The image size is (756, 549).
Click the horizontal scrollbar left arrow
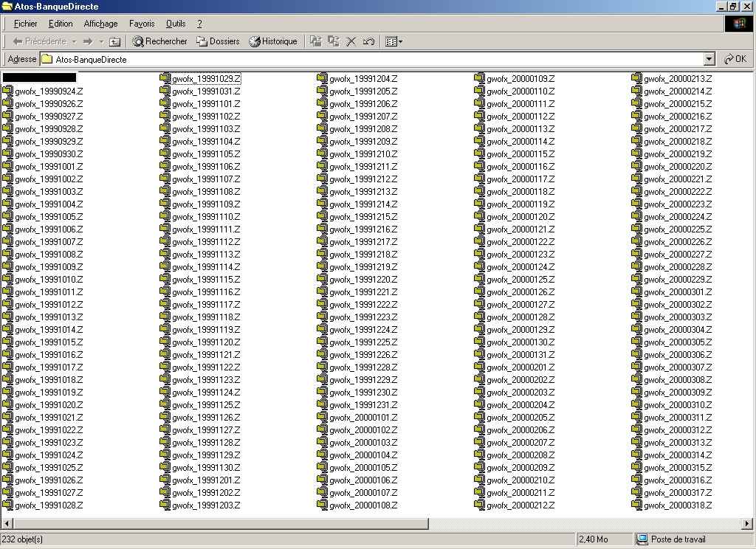pyautogui.click(x=7, y=523)
